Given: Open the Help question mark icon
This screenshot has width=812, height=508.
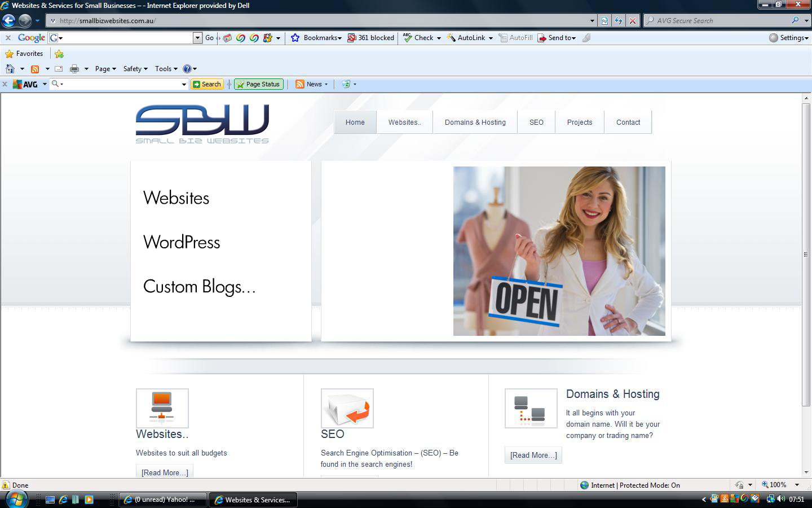Looking at the screenshot, I should pyautogui.click(x=187, y=69).
